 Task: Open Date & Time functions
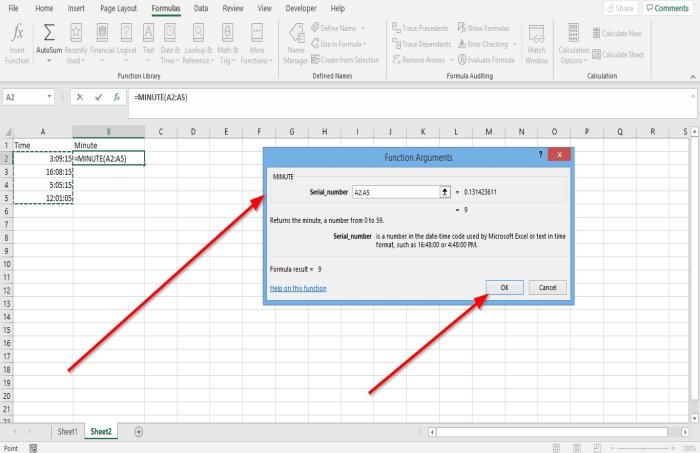(170, 44)
